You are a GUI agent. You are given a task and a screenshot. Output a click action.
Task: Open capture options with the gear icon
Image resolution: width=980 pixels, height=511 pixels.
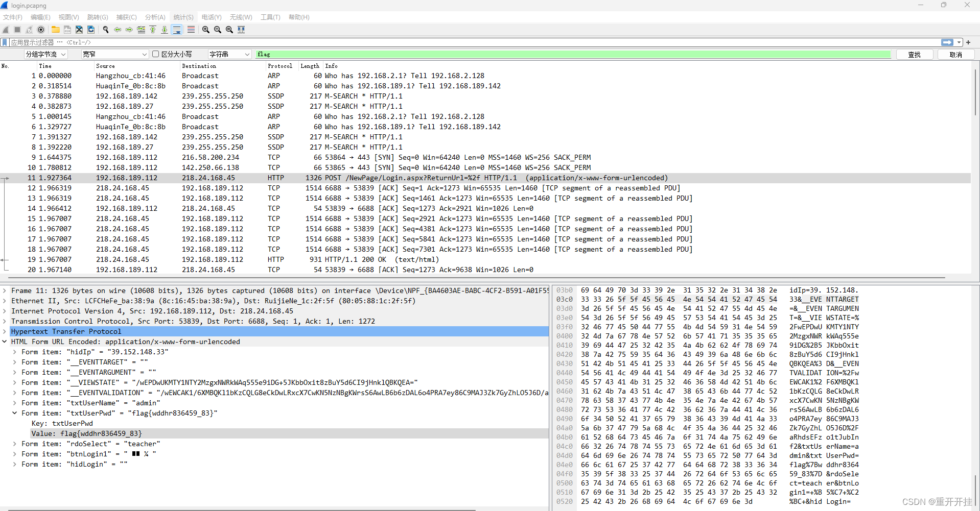[x=41, y=29]
